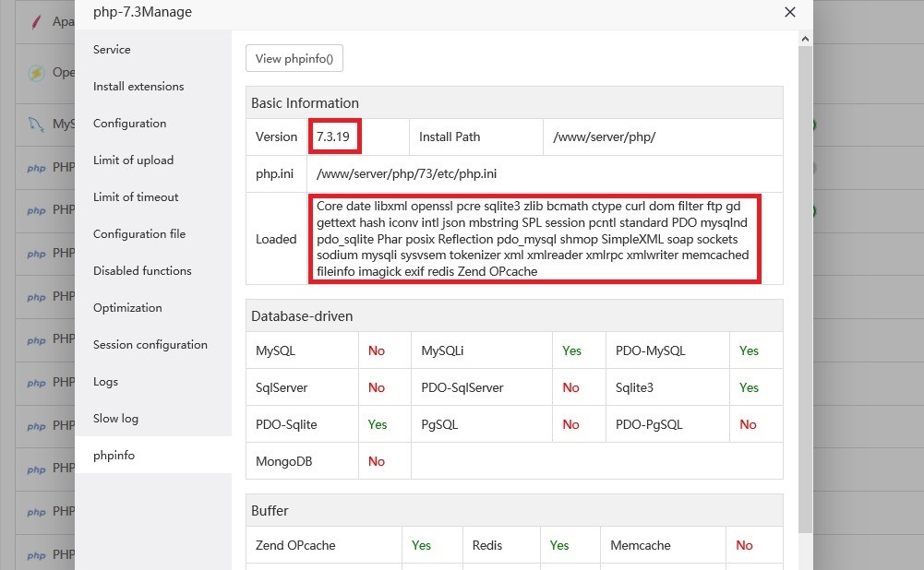
Task: View the Logs tab
Action: click(x=105, y=382)
